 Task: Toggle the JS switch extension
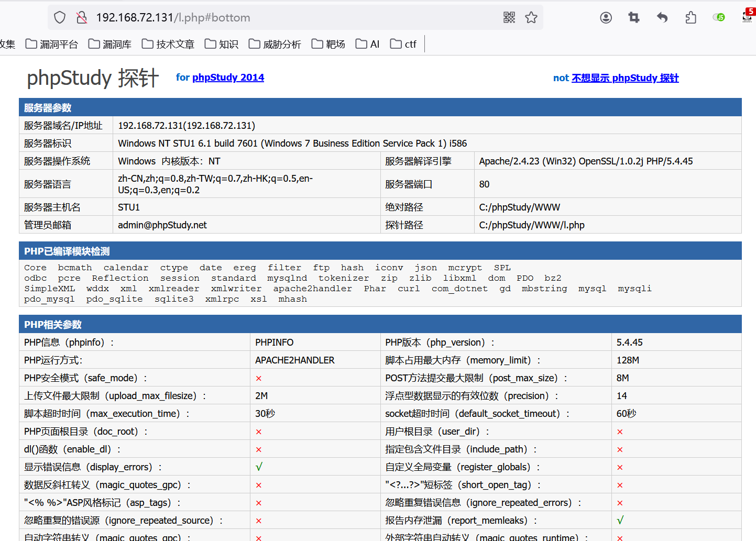pos(719,17)
